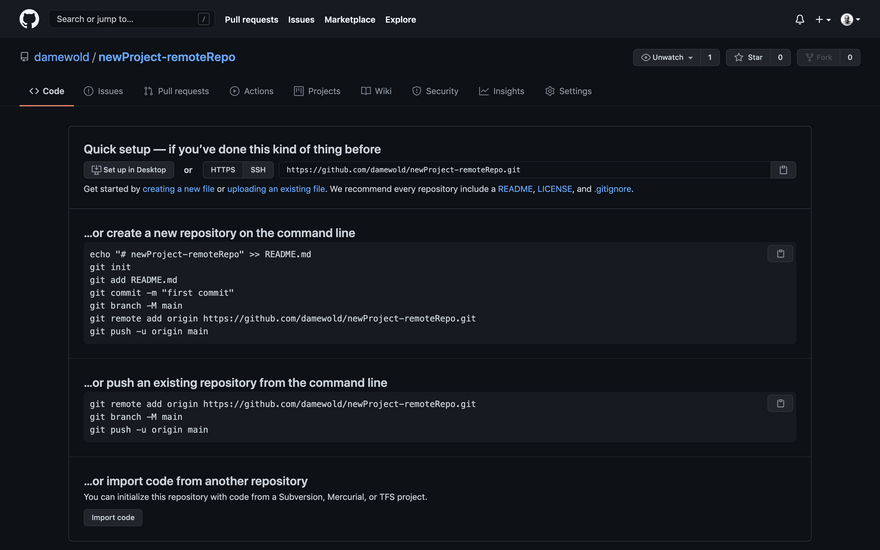
Task: Star this repository
Action: (x=748, y=58)
